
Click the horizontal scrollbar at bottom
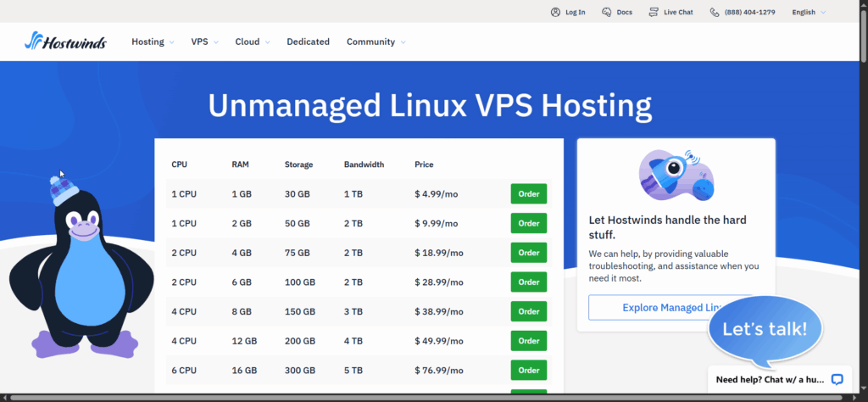(424, 397)
